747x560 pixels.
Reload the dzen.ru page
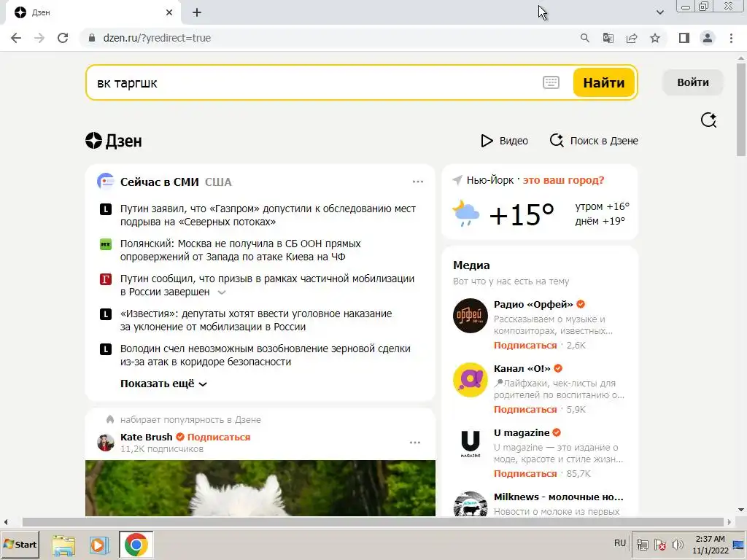click(63, 38)
